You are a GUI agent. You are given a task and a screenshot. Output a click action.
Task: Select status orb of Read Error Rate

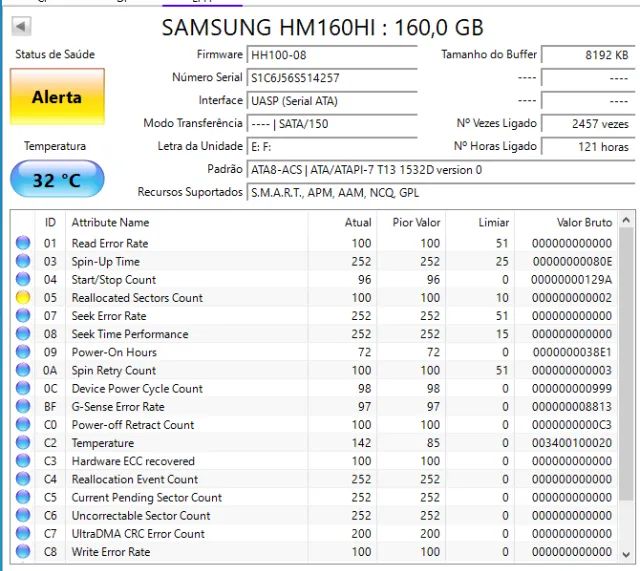(23, 243)
